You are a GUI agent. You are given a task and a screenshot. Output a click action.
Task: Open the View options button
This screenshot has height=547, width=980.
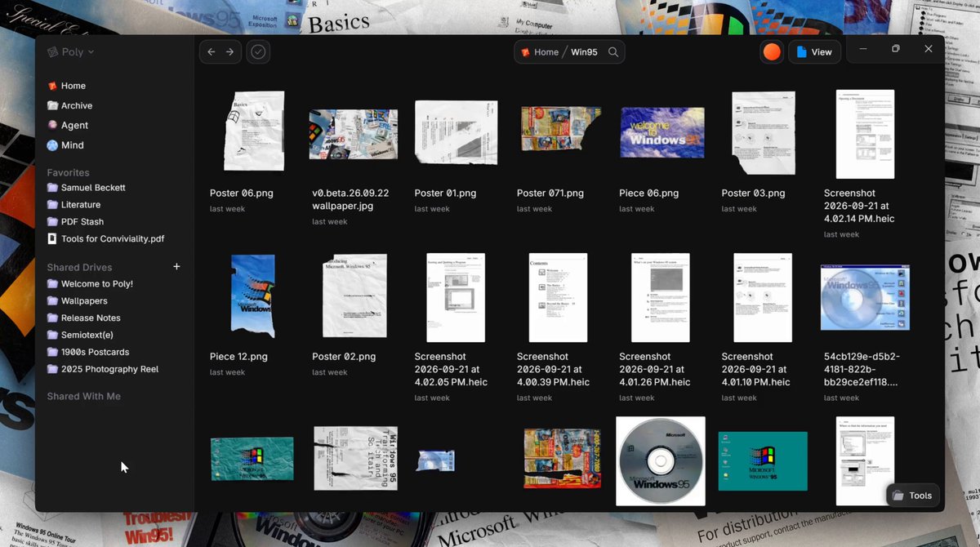pyautogui.click(x=814, y=52)
